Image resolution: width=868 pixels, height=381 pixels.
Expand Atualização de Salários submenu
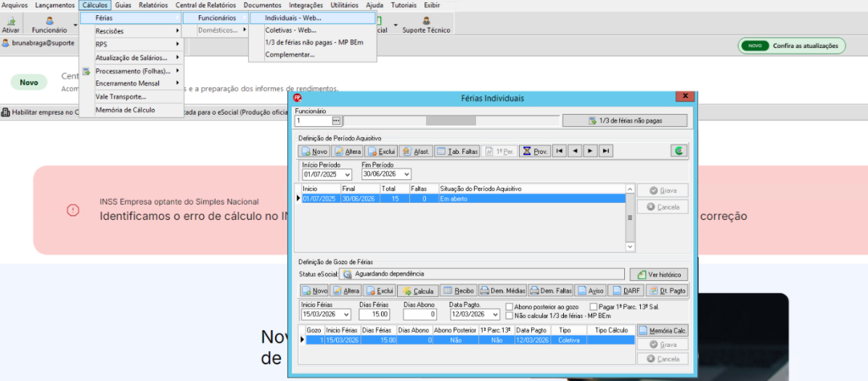(x=131, y=57)
